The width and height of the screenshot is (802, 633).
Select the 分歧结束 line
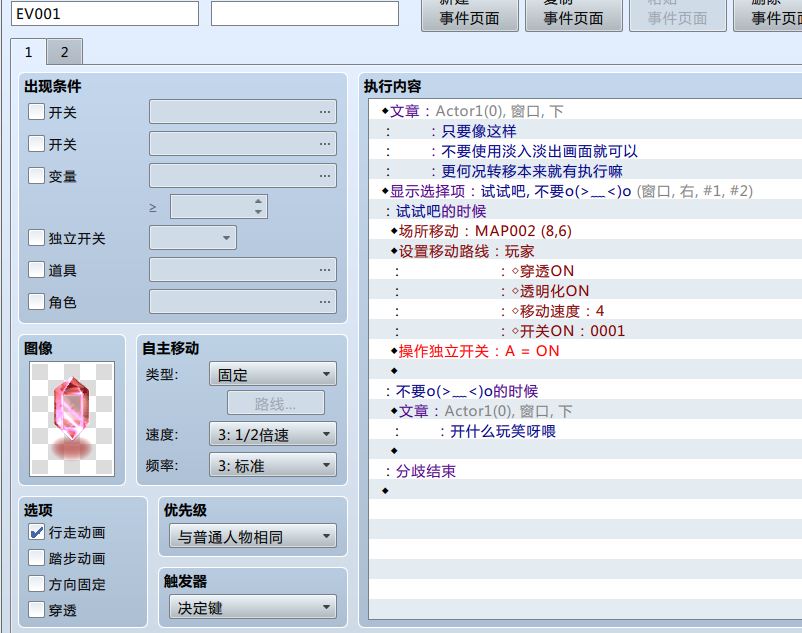[585, 471]
